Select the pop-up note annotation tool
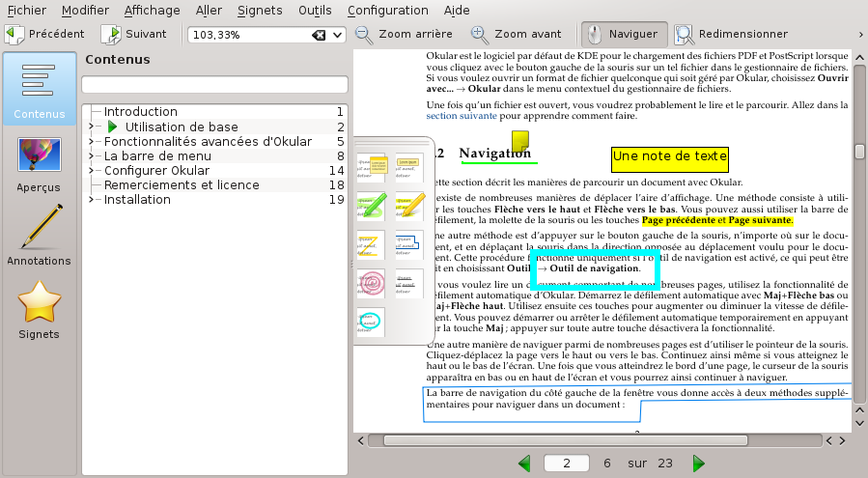868x478 pixels. pyautogui.click(x=372, y=169)
